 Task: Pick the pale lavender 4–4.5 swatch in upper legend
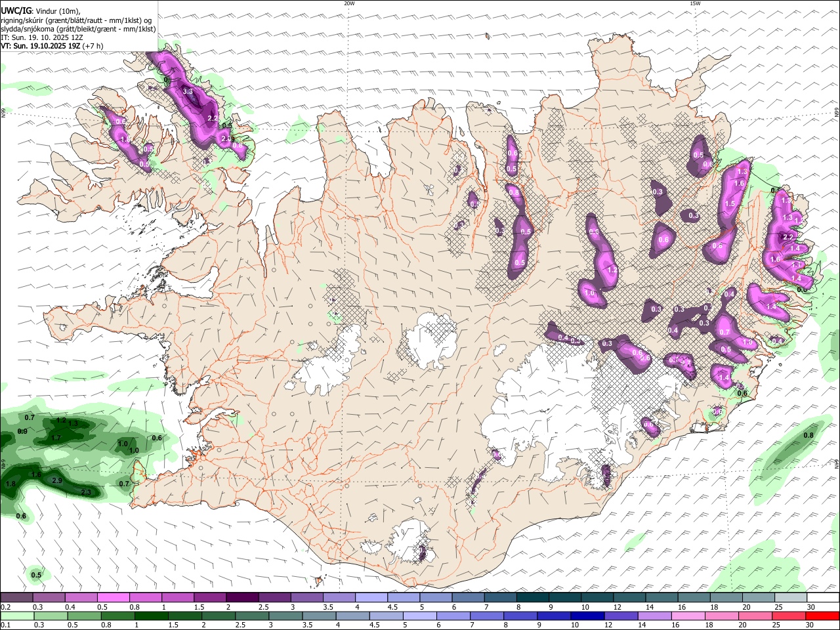pyautogui.click(x=371, y=598)
